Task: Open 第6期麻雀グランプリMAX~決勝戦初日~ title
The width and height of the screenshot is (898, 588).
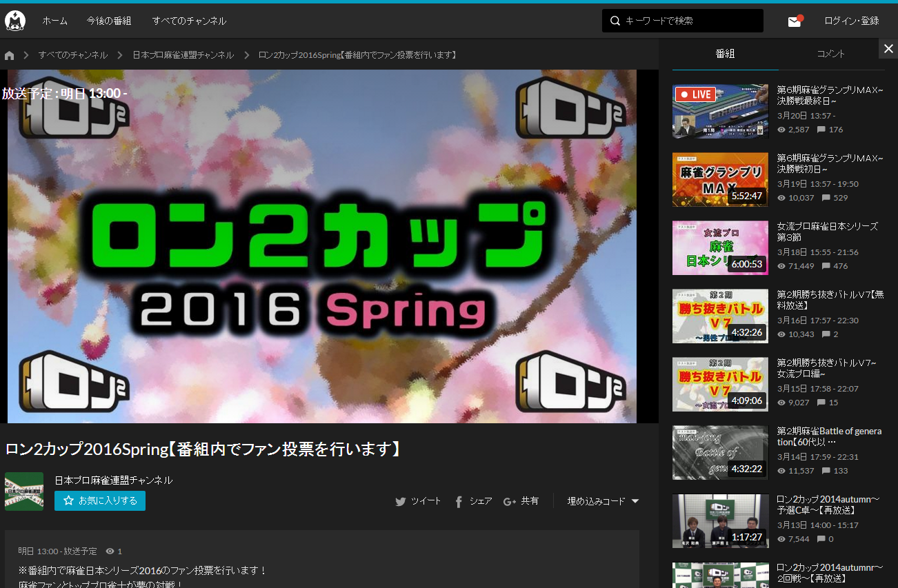Action: point(830,163)
